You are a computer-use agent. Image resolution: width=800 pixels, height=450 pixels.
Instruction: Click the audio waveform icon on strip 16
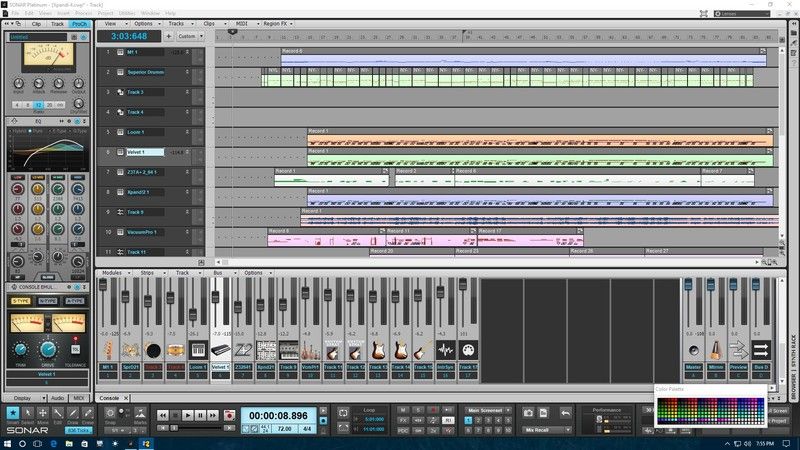point(445,351)
